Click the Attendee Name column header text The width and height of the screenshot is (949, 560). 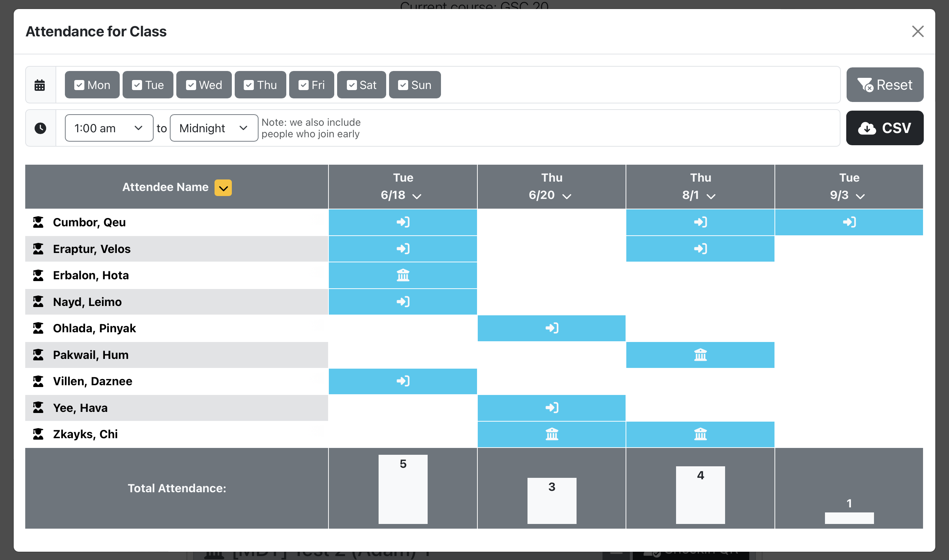coord(165,187)
